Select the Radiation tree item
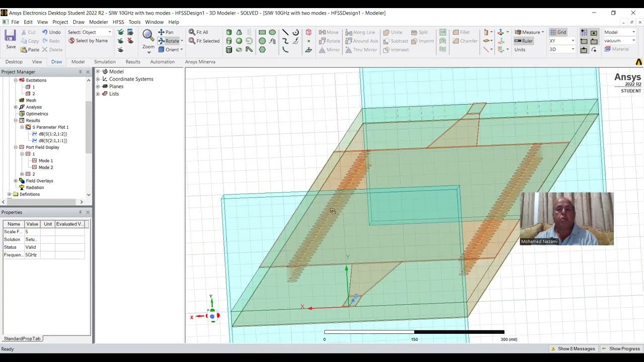The width and height of the screenshot is (644, 362). coord(35,188)
